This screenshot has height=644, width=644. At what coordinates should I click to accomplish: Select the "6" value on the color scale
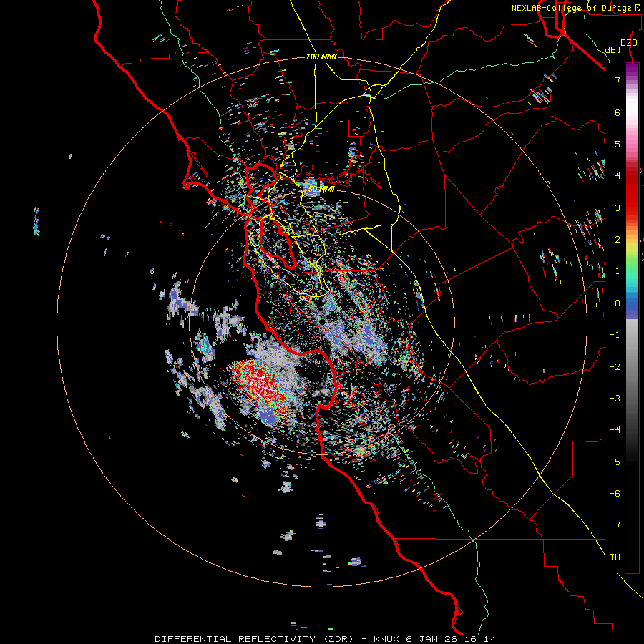coord(618,112)
